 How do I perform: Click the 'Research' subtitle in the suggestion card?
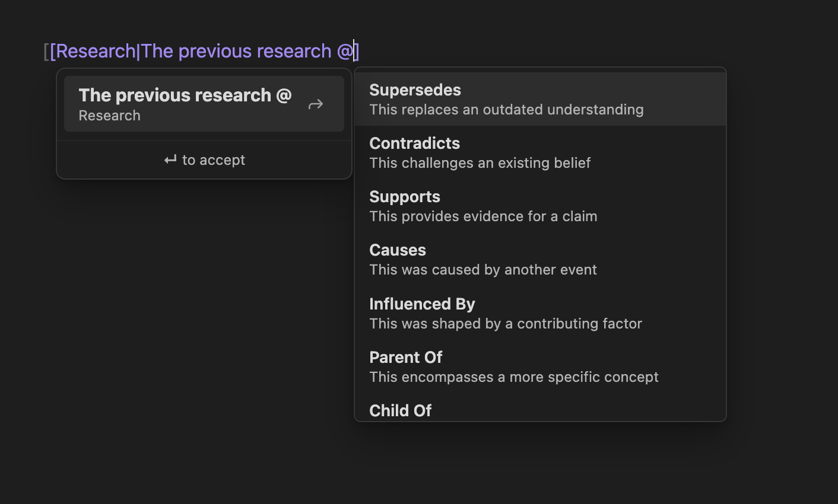[110, 116]
